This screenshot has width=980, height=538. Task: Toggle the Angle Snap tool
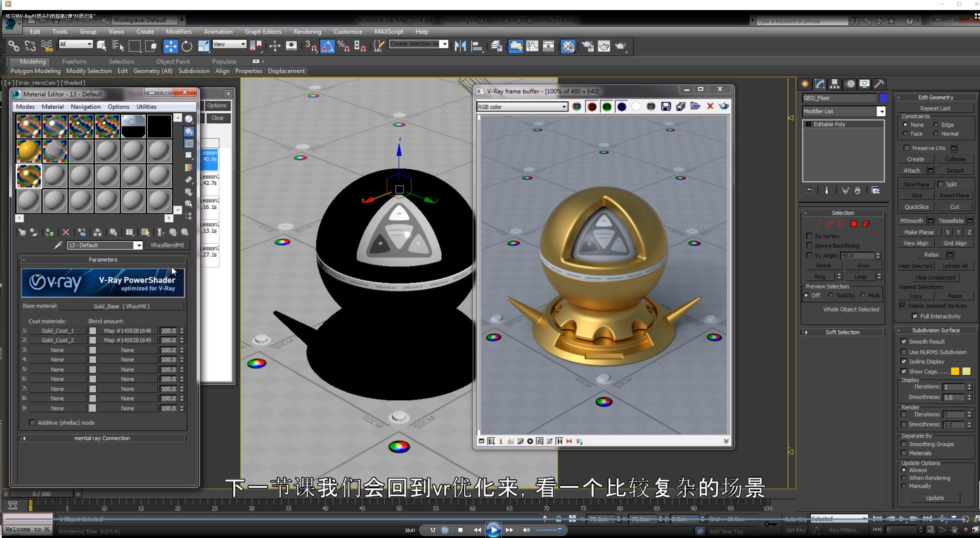pos(327,46)
